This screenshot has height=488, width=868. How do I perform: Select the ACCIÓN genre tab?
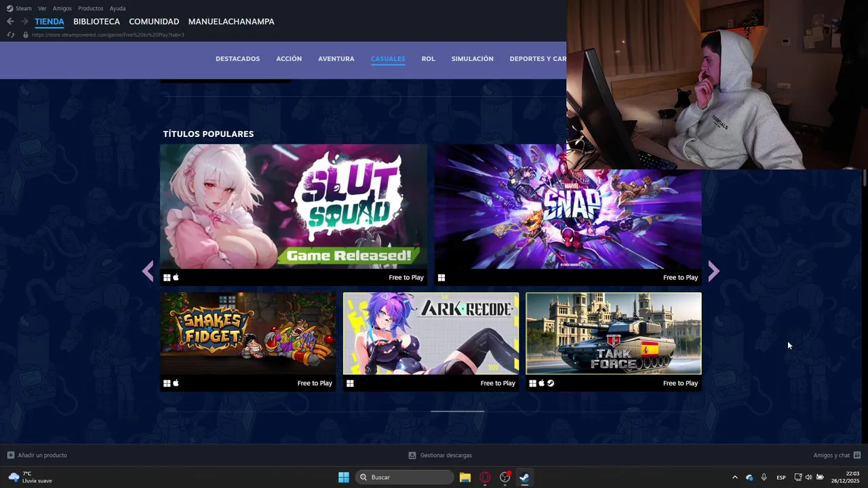289,59
